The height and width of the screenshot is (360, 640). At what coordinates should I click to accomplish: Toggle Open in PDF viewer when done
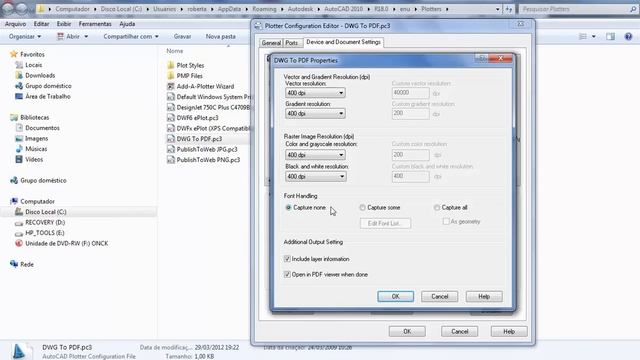click(x=287, y=274)
